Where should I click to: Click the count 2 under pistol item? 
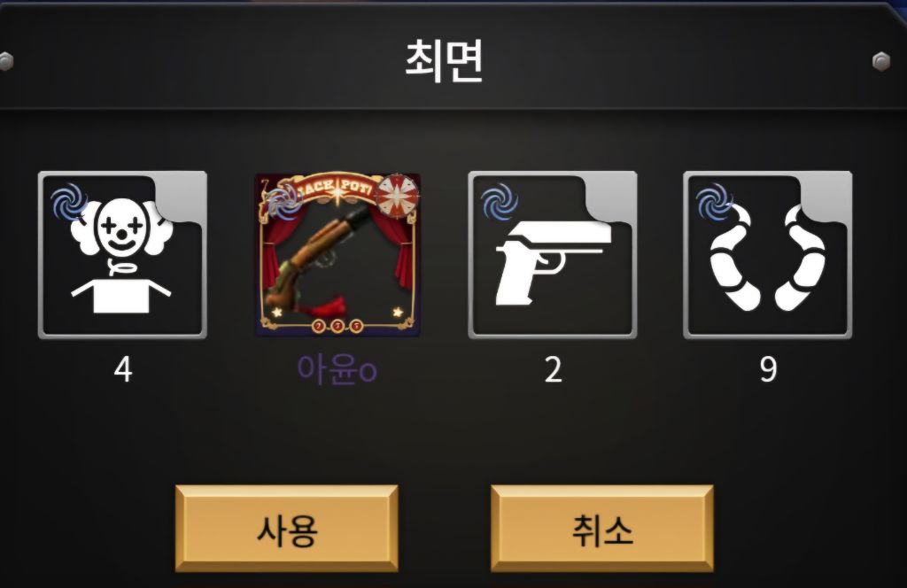(553, 370)
